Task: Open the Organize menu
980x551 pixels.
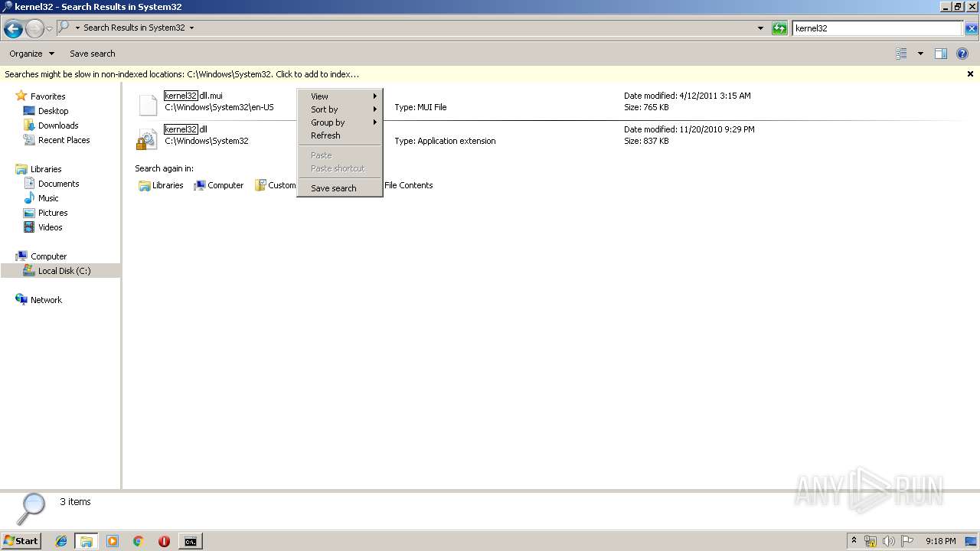Action: (x=31, y=54)
